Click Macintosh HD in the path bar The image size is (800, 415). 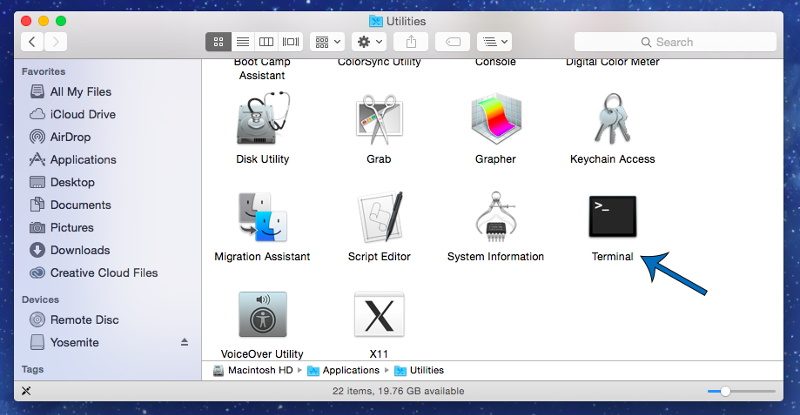[254, 371]
